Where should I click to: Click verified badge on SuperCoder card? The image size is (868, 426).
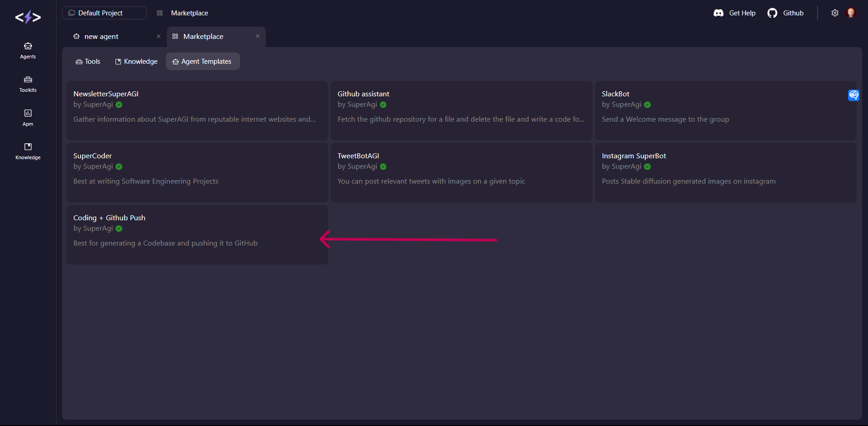coord(119,167)
